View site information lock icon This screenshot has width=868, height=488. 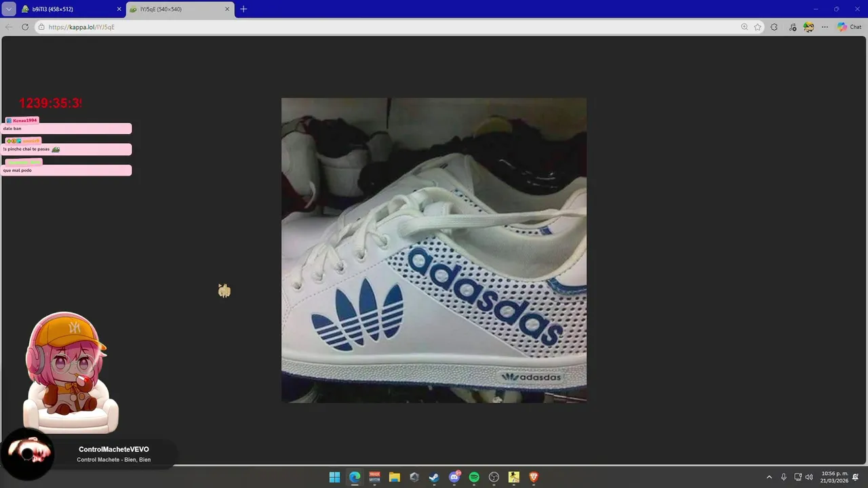click(41, 27)
